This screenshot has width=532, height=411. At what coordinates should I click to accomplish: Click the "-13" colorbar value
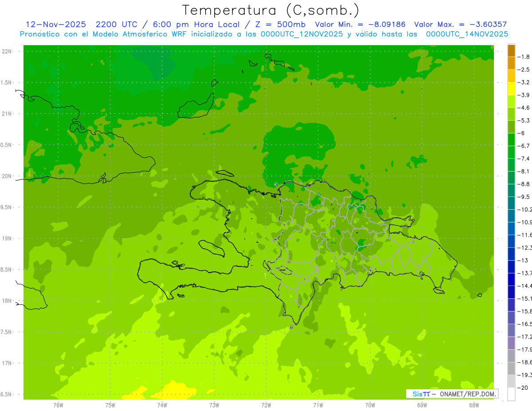click(523, 260)
